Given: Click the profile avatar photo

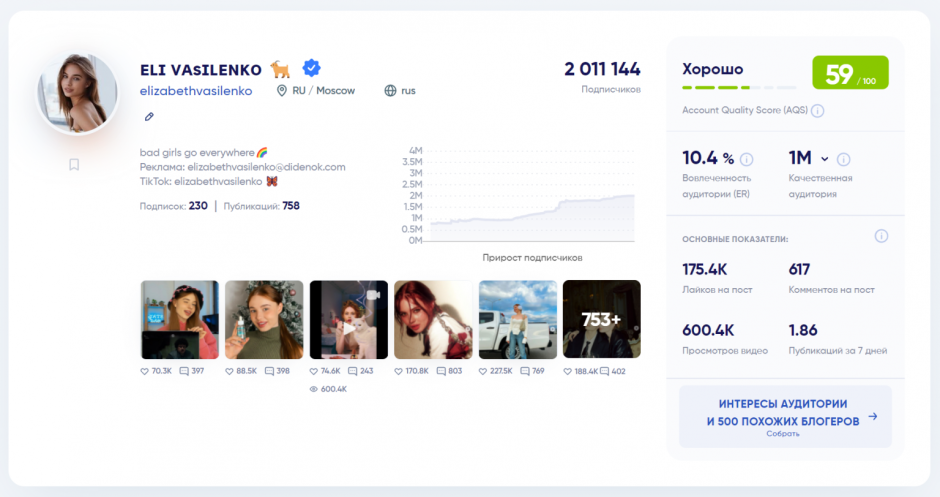Looking at the screenshot, I should (77, 94).
